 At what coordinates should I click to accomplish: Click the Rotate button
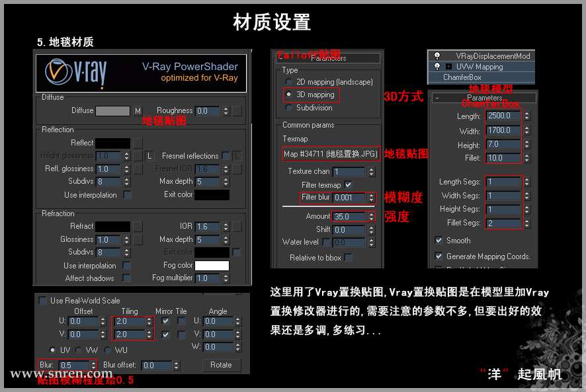click(222, 365)
